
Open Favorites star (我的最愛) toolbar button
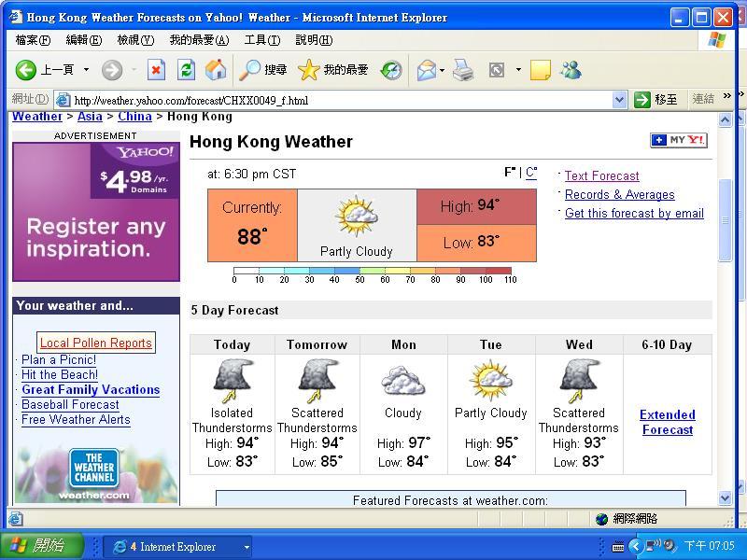pyautogui.click(x=332, y=70)
